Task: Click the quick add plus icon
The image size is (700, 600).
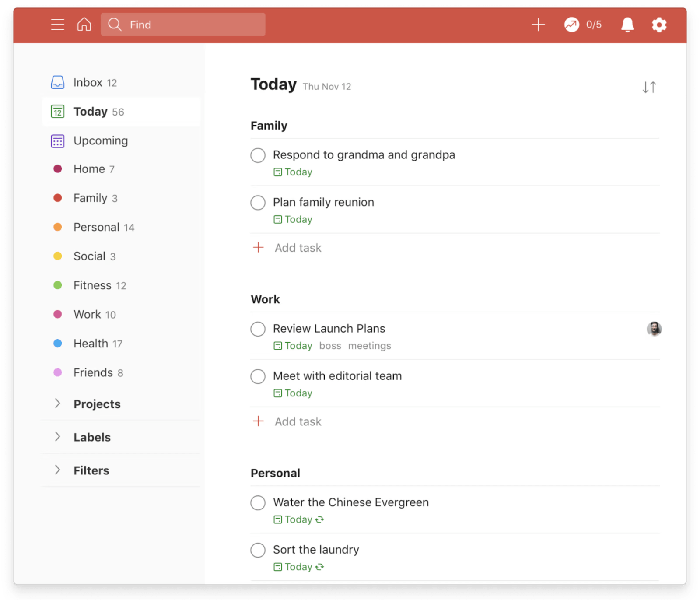Action: click(538, 25)
